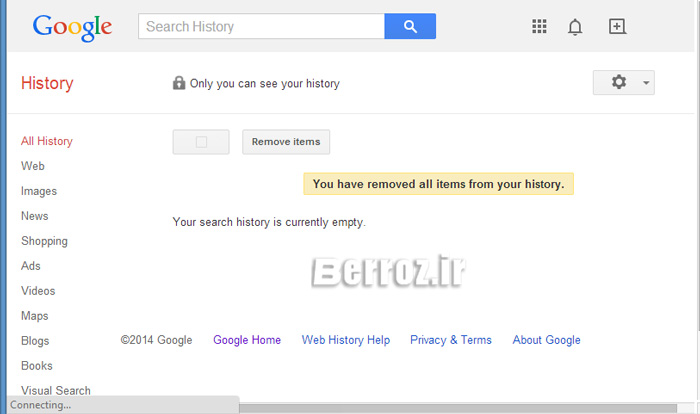Image resolution: width=700 pixels, height=414 pixels.
Task: Click the Google logo
Action: (72, 27)
